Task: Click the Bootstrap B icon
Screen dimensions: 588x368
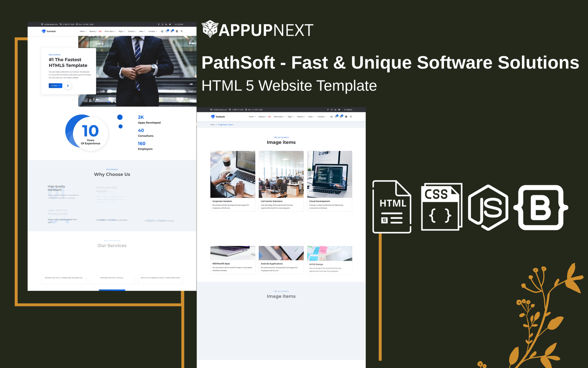Action: 541,208
